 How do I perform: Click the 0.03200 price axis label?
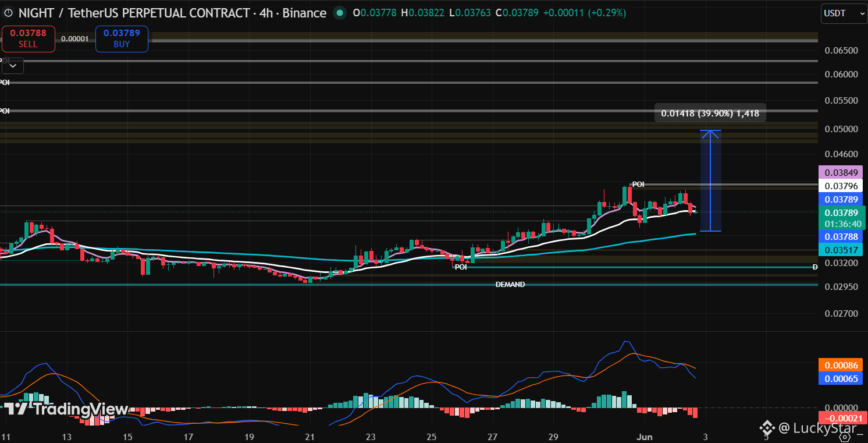(x=842, y=263)
